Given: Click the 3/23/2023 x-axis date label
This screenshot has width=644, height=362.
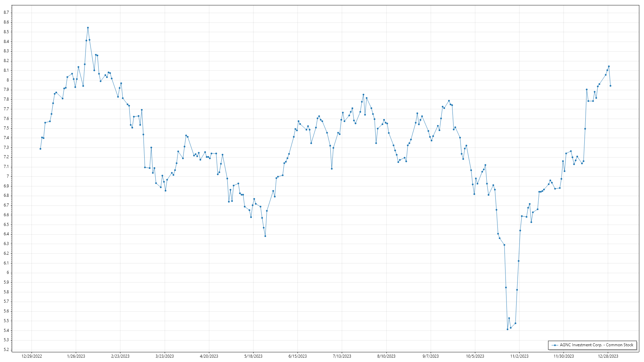Looking at the screenshot, I should tap(165, 356).
